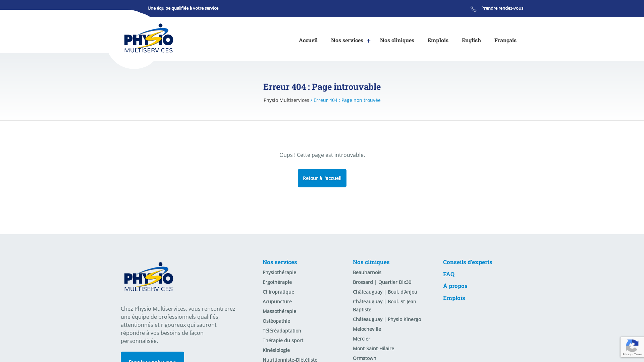
Task: Expand the Nos services plus icon
Action: coord(368,41)
